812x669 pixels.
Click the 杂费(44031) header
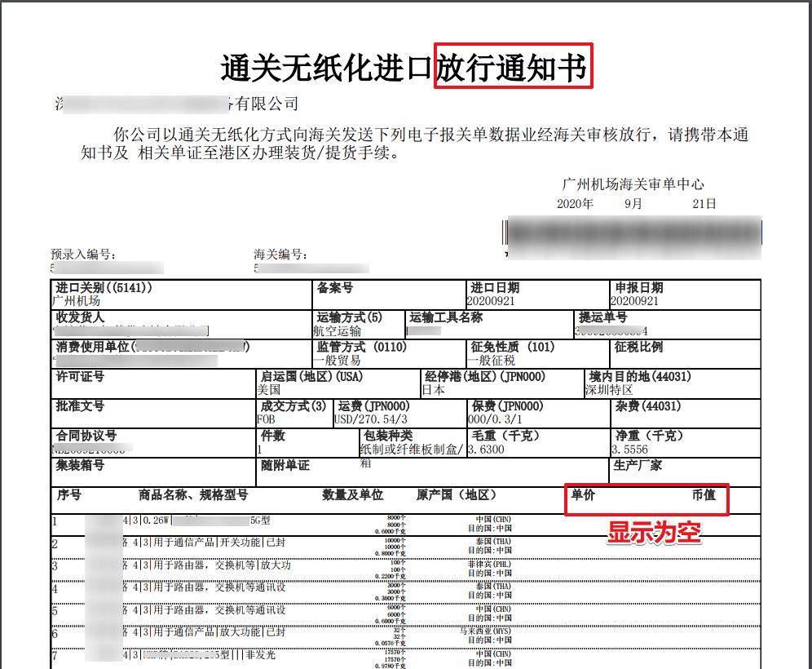pos(648,405)
